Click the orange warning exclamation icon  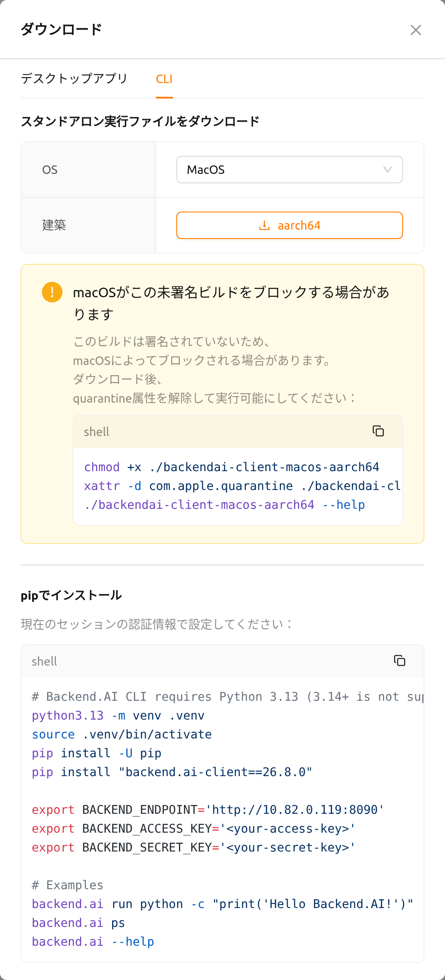[52, 292]
